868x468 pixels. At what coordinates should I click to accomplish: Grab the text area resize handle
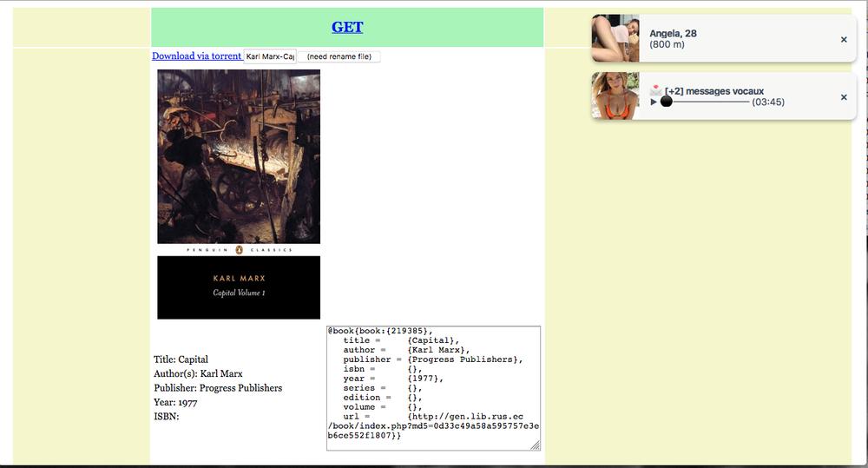tap(536, 445)
